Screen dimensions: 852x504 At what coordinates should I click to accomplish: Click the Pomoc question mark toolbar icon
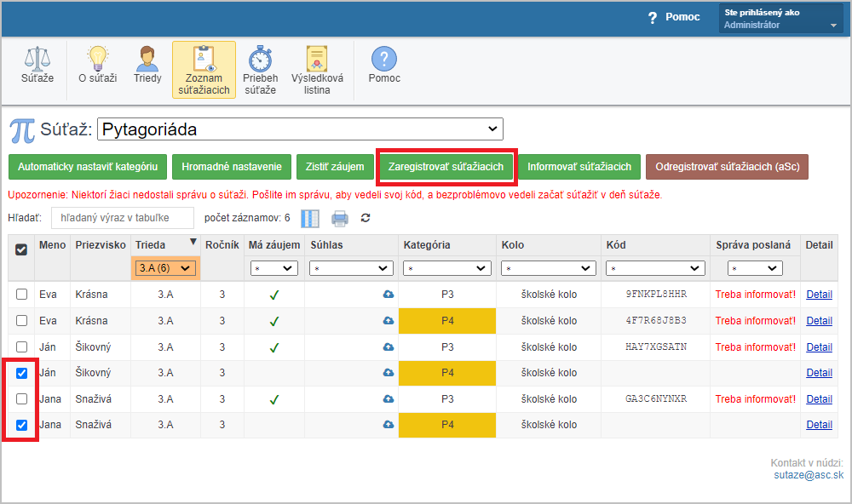384,59
